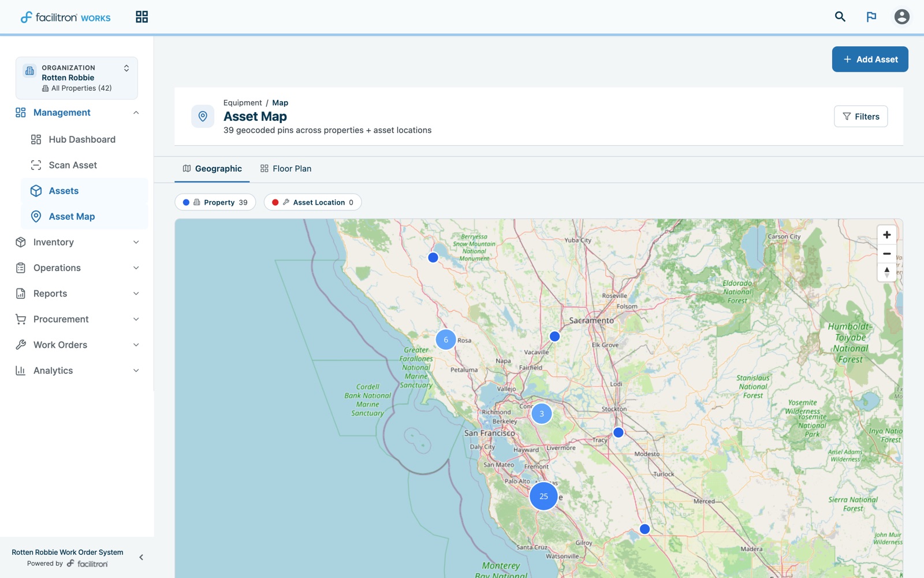This screenshot has width=924, height=578.
Task: Click the blue pin near Berryessa Snow Mountain
Action: point(433,258)
